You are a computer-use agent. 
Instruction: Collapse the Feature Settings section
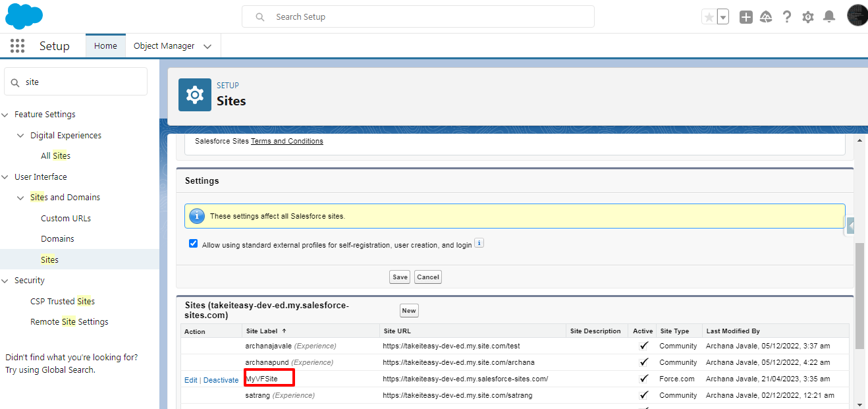5,115
